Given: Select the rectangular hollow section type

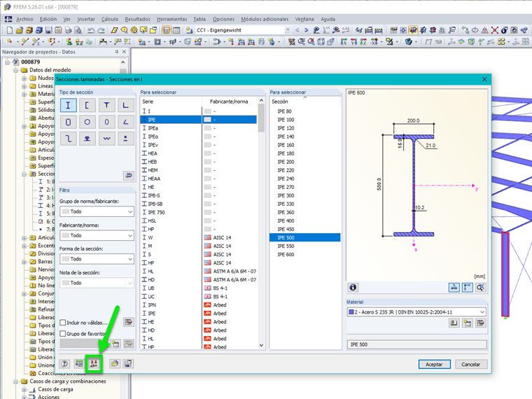Looking at the screenshot, I should 68,122.
